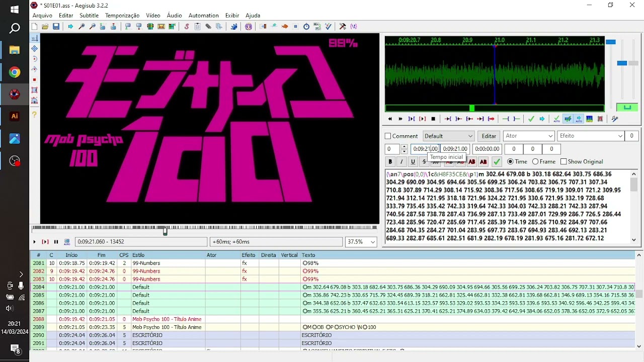Toggle auto go to next line on commit
The width and height of the screenshot is (644, 362).
pyautogui.click(x=568, y=119)
